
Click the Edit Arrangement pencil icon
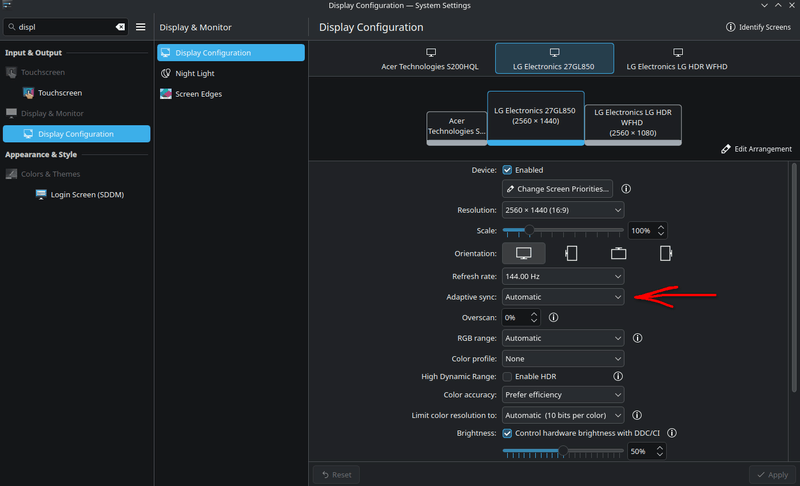click(726, 149)
